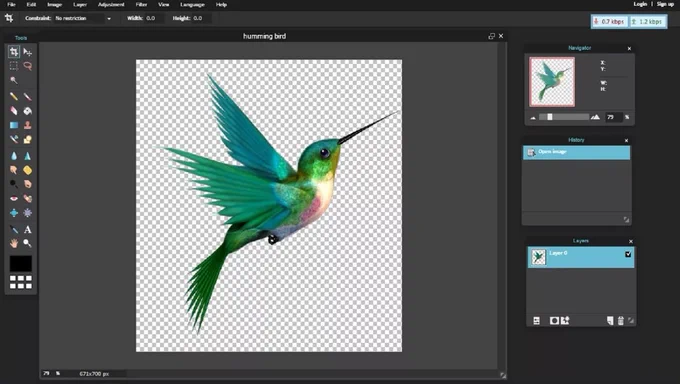Select the Dodge tool
This screenshot has width=680, height=384.
click(x=14, y=184)
